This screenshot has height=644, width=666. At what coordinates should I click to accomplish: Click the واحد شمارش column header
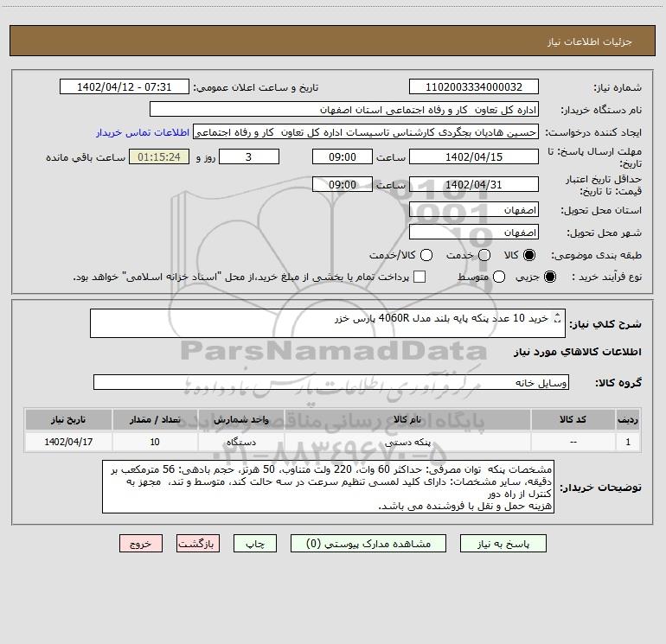240,419
